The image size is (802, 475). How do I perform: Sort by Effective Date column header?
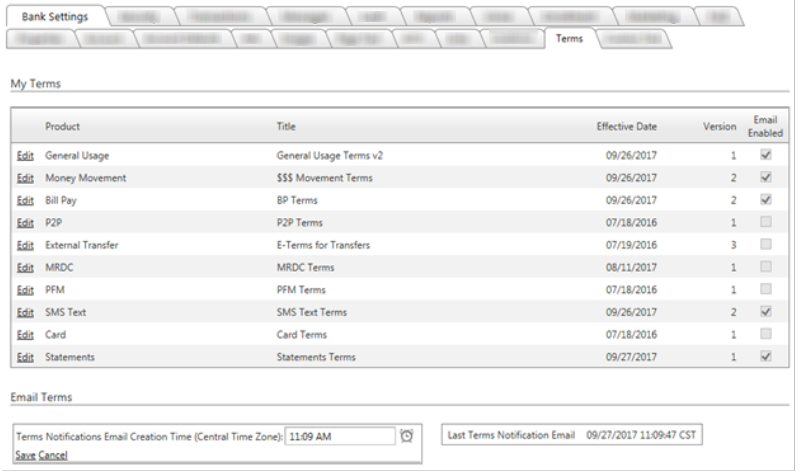(626, 127)
